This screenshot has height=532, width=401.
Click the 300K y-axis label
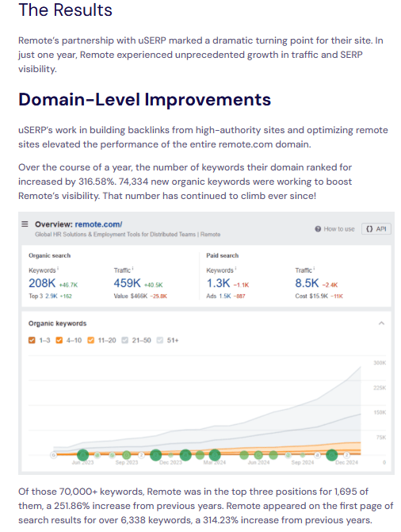click(x=380, y=363)
